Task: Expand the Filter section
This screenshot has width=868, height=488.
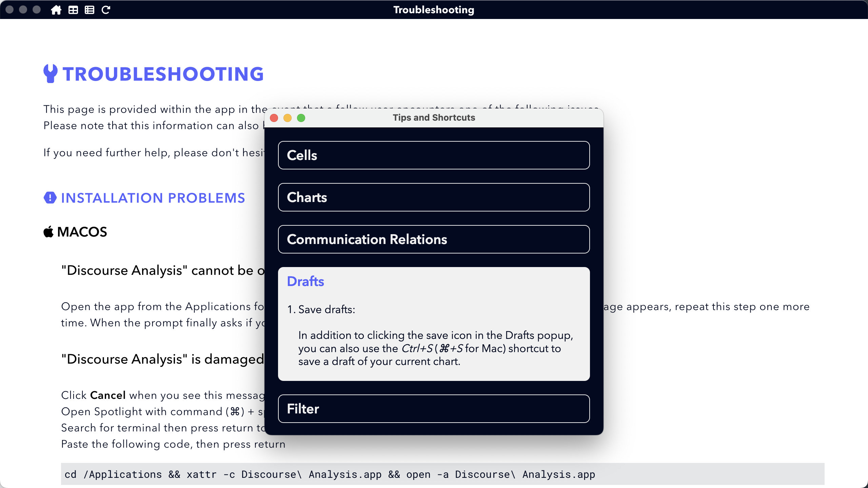Action: 434,409
